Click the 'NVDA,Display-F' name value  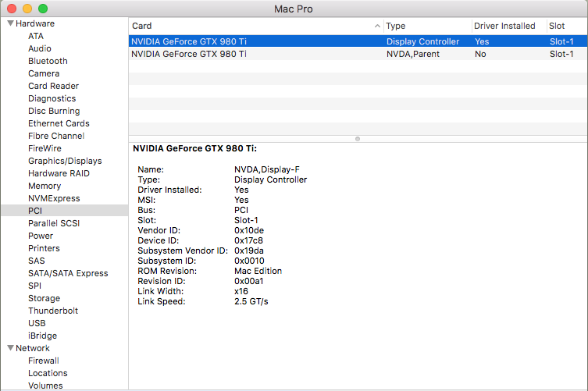point(267,169)
